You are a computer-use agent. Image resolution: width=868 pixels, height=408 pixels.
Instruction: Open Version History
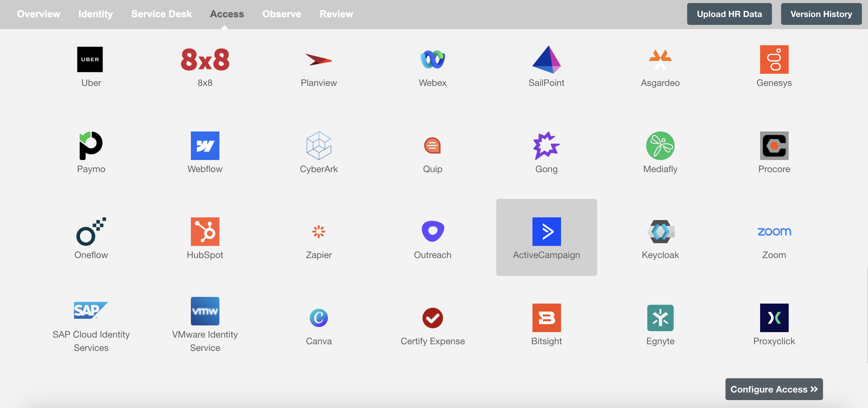(x=821, y=13)
